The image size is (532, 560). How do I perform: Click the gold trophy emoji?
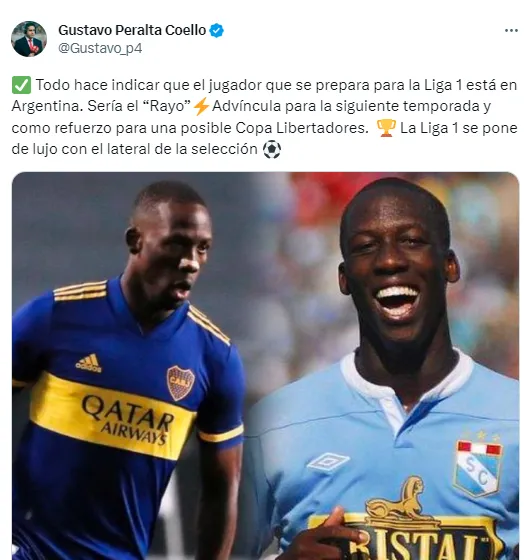coord(386,128)
